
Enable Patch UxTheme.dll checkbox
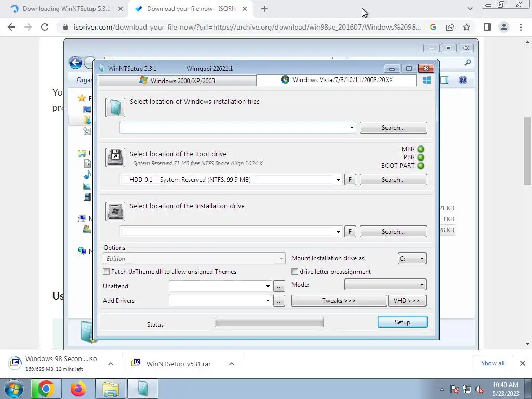coord(106,271)
